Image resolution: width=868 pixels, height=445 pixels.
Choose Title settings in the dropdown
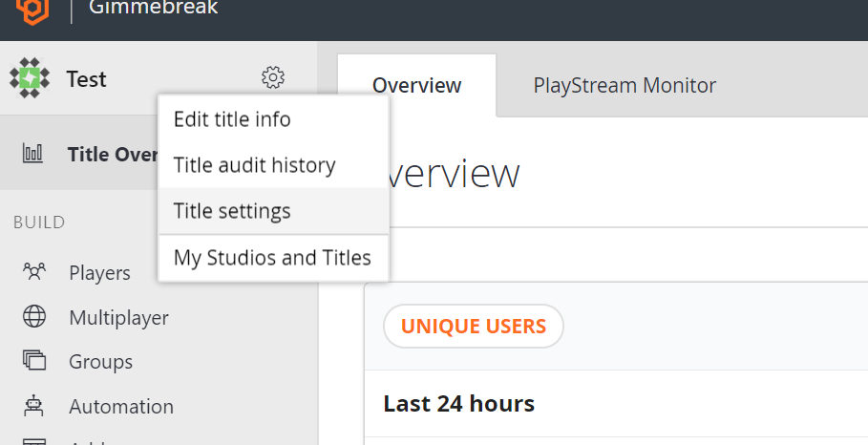tap(232, 211)
